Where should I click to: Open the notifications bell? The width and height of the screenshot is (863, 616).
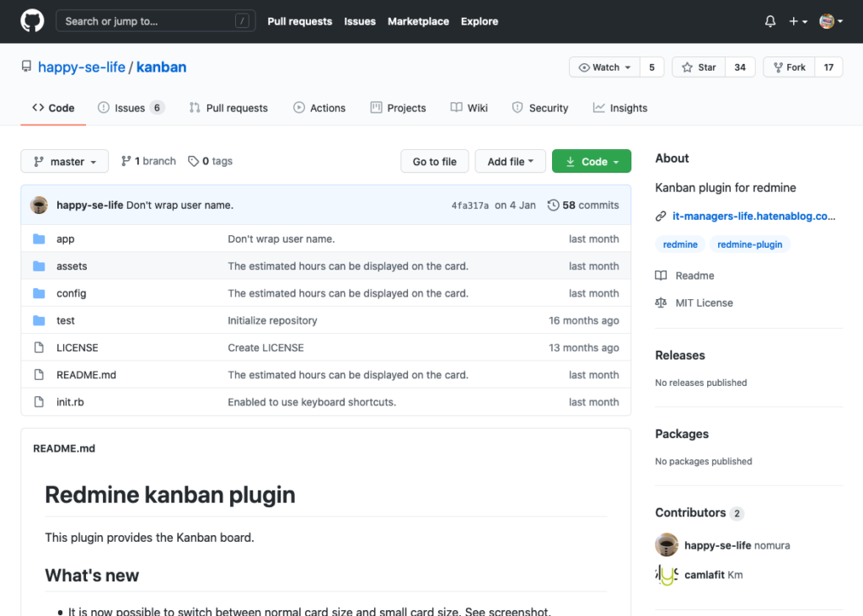(770, 21)
